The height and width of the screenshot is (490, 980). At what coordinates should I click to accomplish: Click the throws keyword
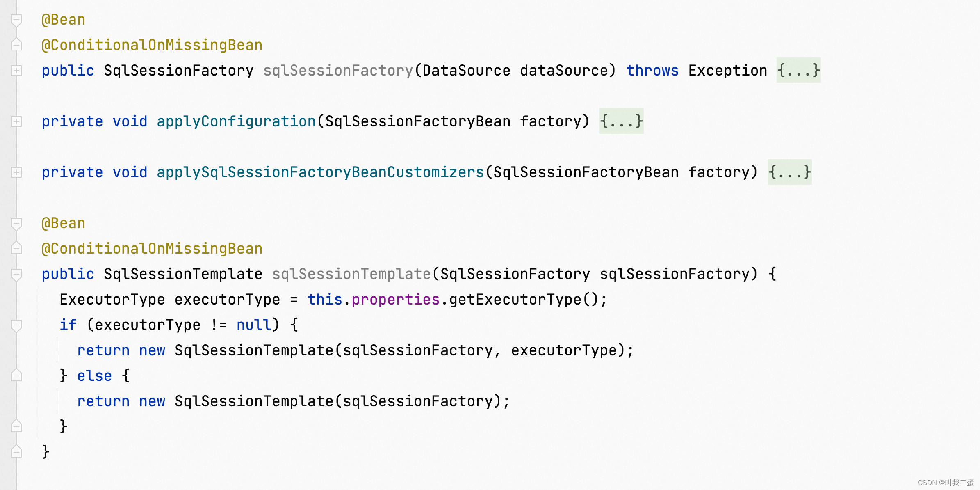tap(652, 71)
